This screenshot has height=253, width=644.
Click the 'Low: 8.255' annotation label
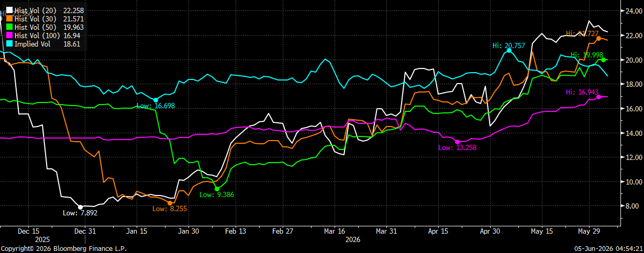pyautogui.click(x=170, y=209)
